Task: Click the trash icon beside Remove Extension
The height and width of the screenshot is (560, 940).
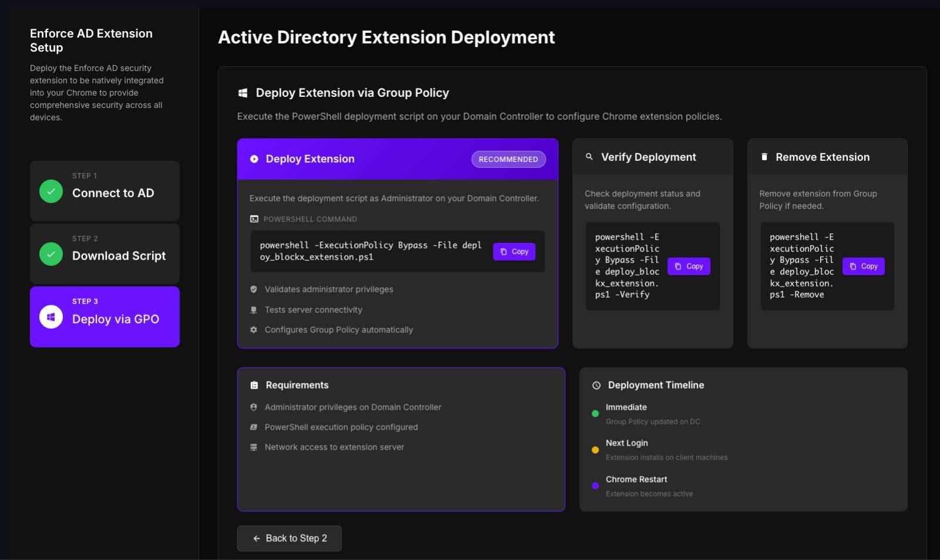Action: point(764,157)
